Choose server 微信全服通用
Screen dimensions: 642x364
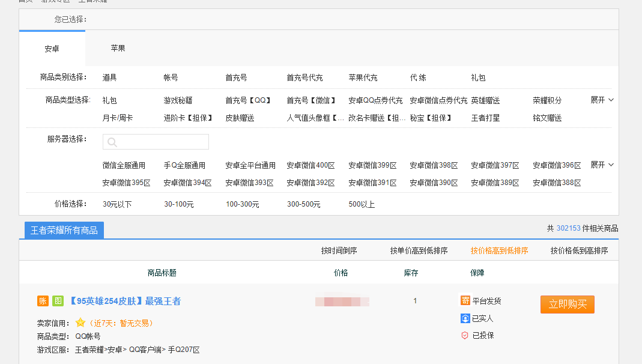click(124, 165)
